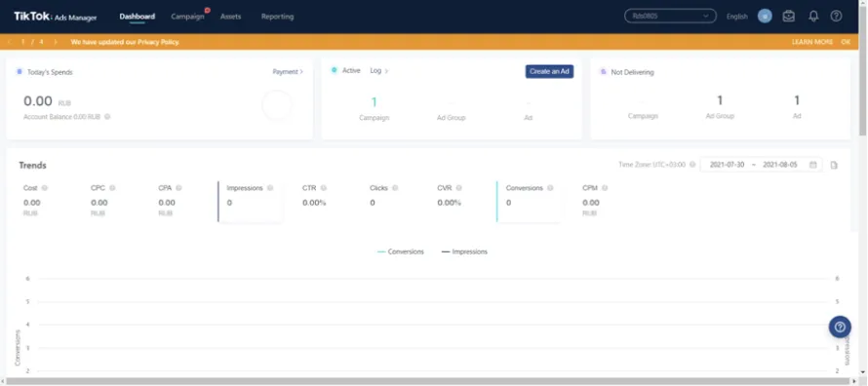
Task: Click the info icon next to Account Balance
Action: click(107, 117)
